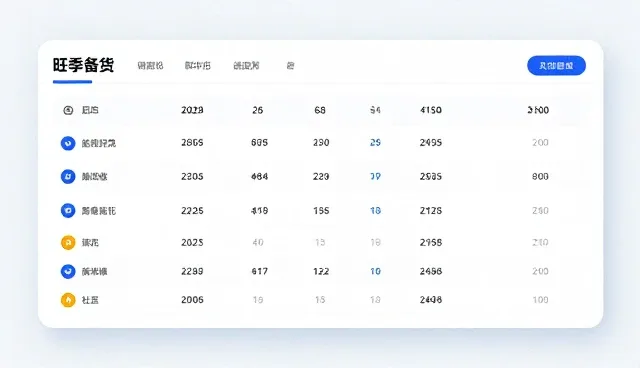Click the value 4150
The height and width of the screenshot is (368, 640).
[x=431, y=110]
